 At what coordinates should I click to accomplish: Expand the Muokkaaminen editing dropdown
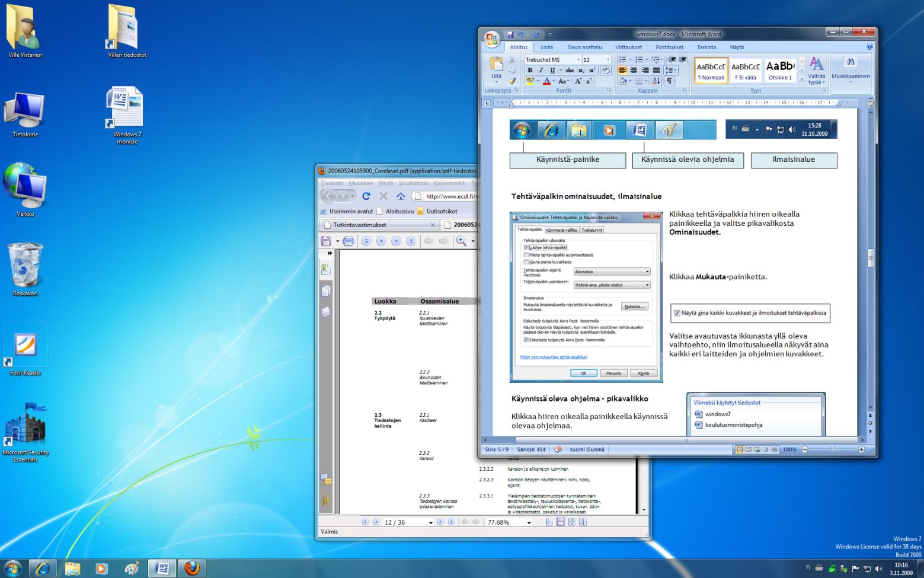pos(851,70)
